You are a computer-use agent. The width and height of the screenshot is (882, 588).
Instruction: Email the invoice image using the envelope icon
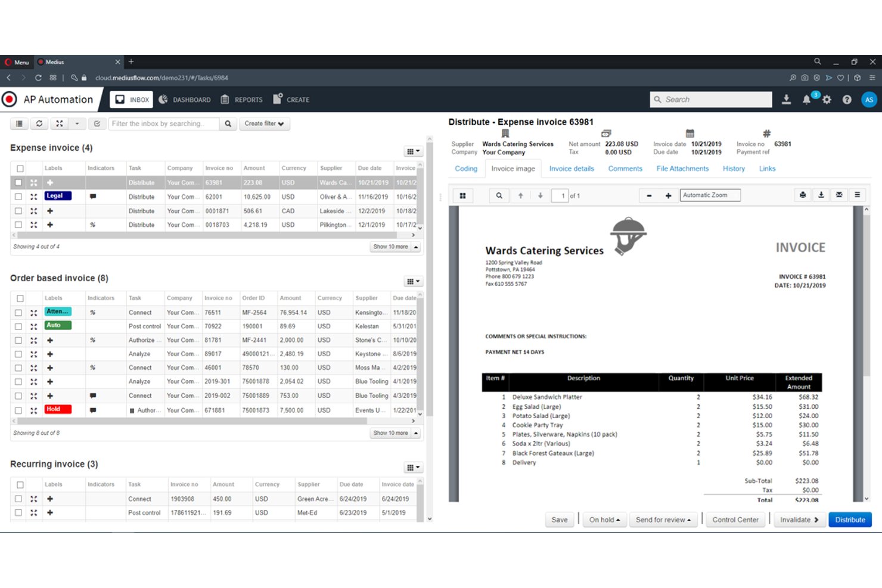pyautogui.click(x=839, y=195)
